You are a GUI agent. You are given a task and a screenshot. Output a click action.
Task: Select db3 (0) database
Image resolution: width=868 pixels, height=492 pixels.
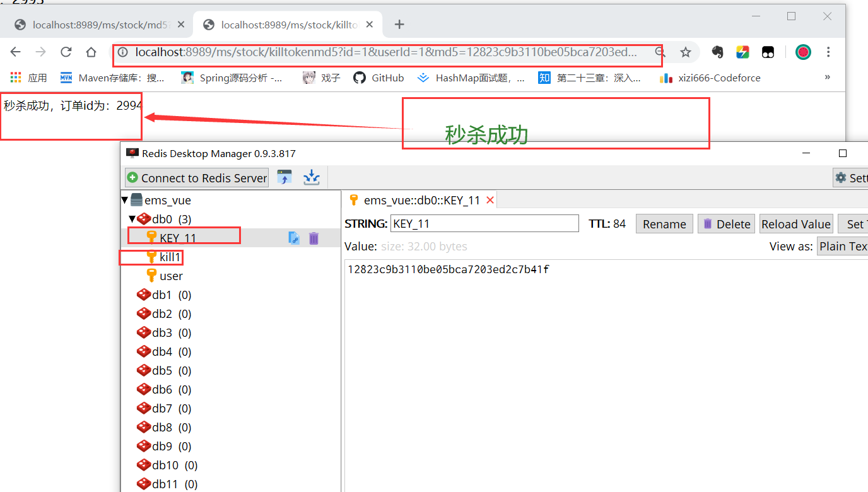pos(164,332)
